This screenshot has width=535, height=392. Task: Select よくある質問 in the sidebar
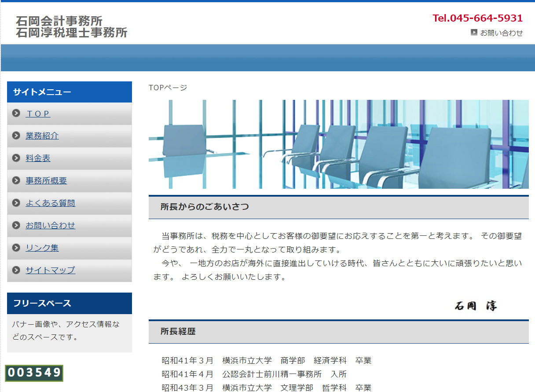50,203
